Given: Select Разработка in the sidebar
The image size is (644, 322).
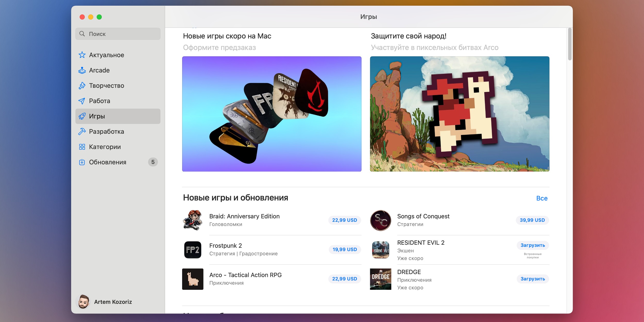Looking at the screenshot, I should [118, 131].
